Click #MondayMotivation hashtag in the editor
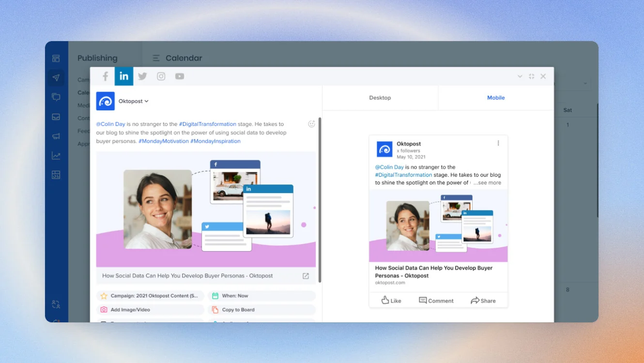Screen dimensions: 644x363 point(164,141)
